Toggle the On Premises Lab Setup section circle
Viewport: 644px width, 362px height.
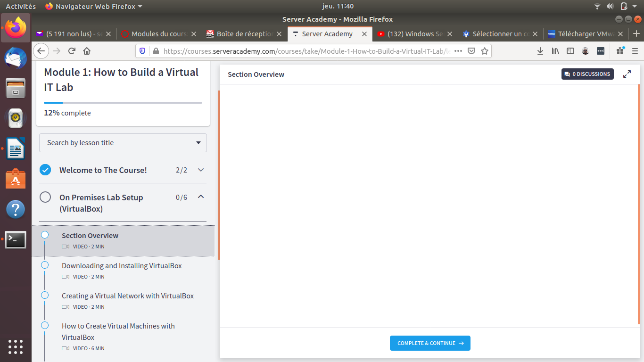[45, 197]
